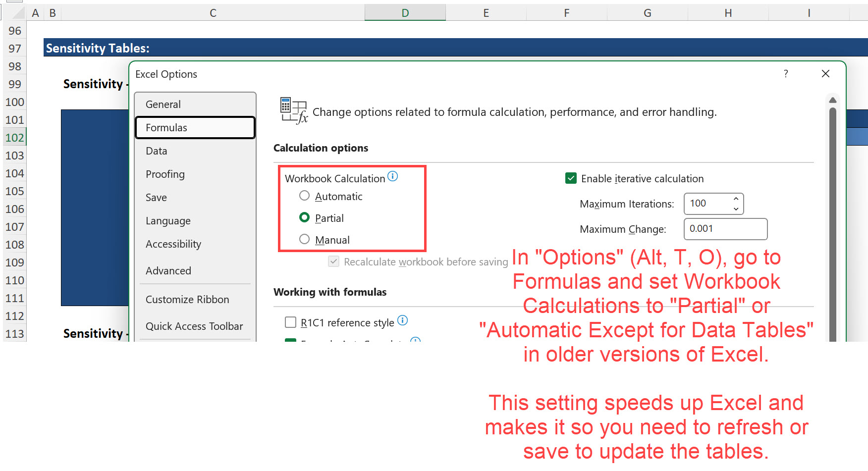Select Automatic workbook calculation

304,196
